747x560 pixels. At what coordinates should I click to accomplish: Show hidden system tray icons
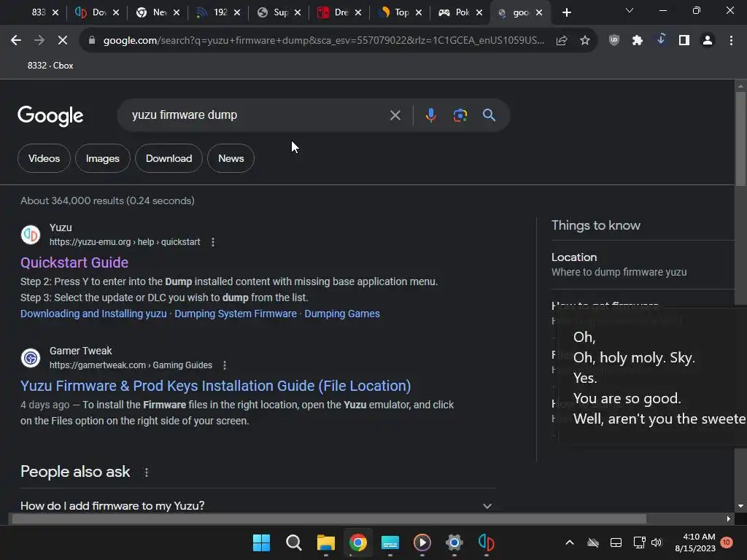pos(569,542)
